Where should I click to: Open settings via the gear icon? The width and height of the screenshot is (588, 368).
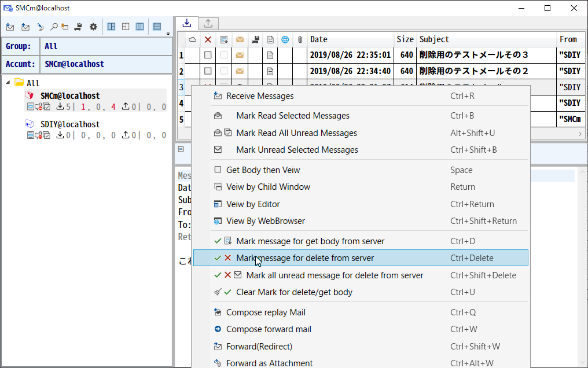click(x=93, y=27)
